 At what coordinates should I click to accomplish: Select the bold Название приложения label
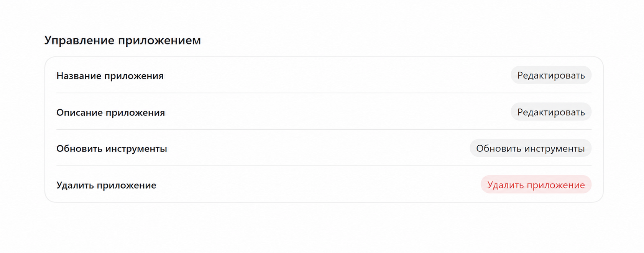coord(110,76)
